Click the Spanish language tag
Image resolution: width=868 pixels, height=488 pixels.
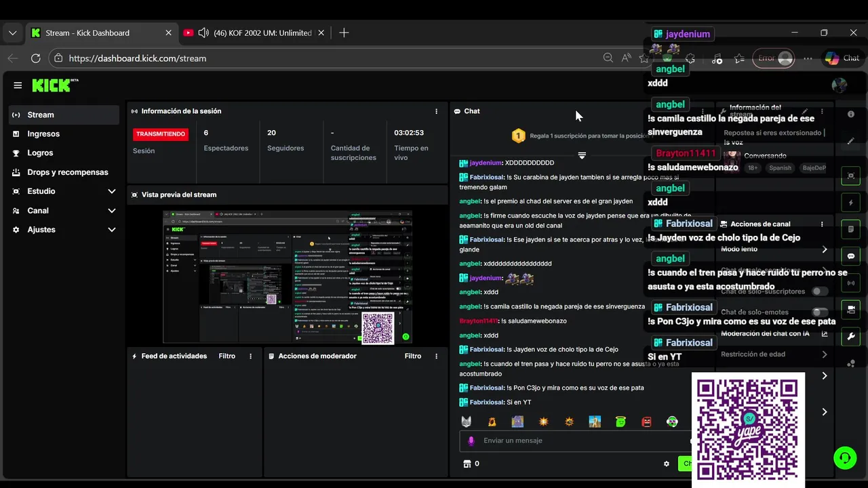pos(780,167)
